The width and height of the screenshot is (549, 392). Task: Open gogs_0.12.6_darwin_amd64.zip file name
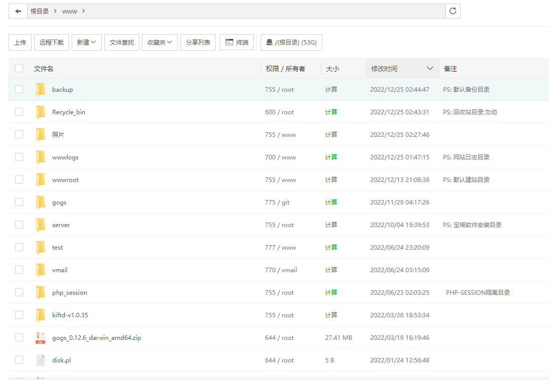coord(97,338)
